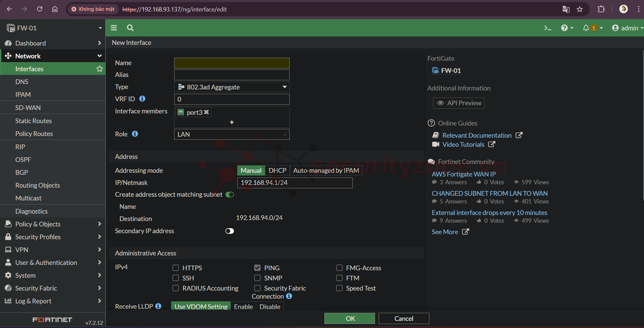Enable HTTPS administrative access checkbox
This screenshot has height=328, width=644.
point(176,268)
